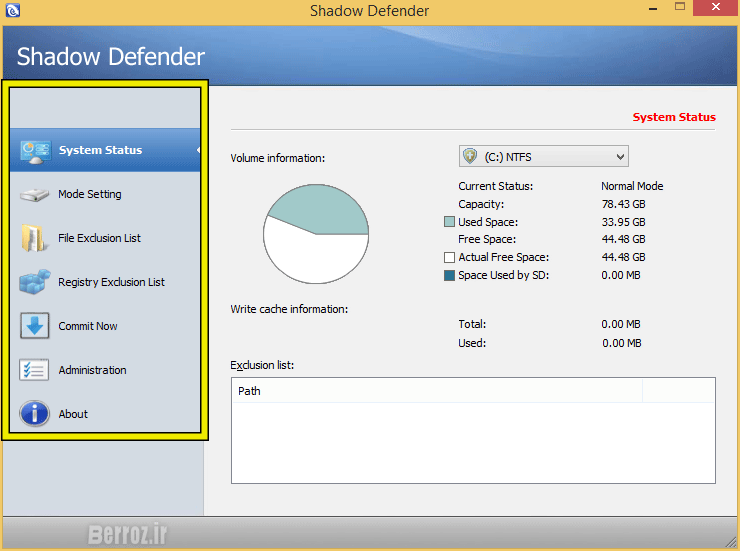The image size is (740, 551).
Task: Switch to Mode Setting page
Action: click(x=90, y=194)
